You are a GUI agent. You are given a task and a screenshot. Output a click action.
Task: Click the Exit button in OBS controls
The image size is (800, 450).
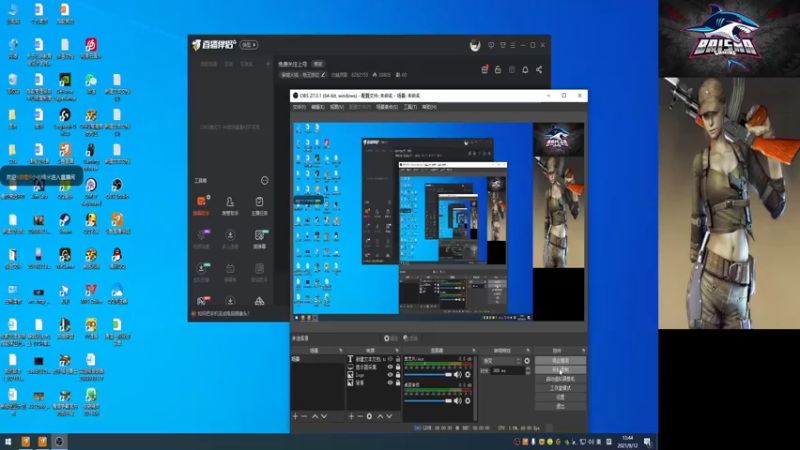coord(560,407)
